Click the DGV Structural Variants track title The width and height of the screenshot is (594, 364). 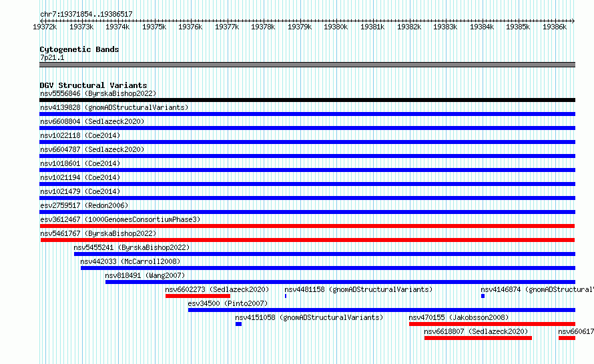point(93,85)
